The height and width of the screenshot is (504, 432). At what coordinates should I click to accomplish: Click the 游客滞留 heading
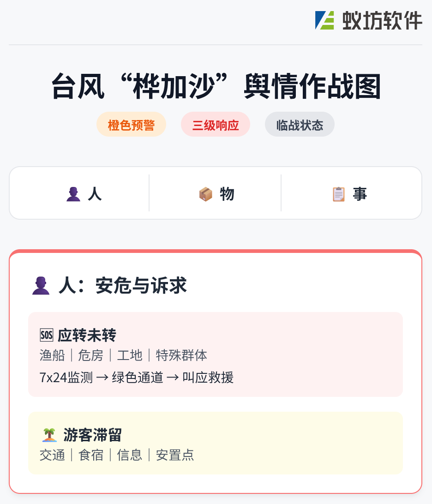(93, 435)
